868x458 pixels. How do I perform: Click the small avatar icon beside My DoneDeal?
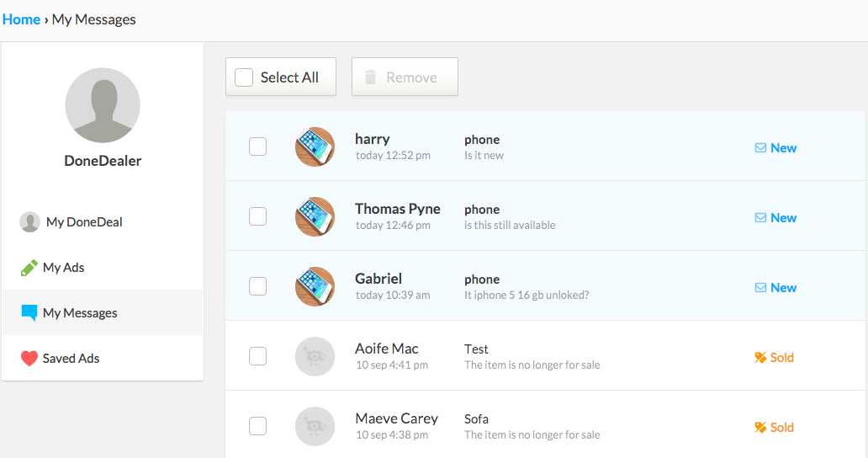pos(29,222)
